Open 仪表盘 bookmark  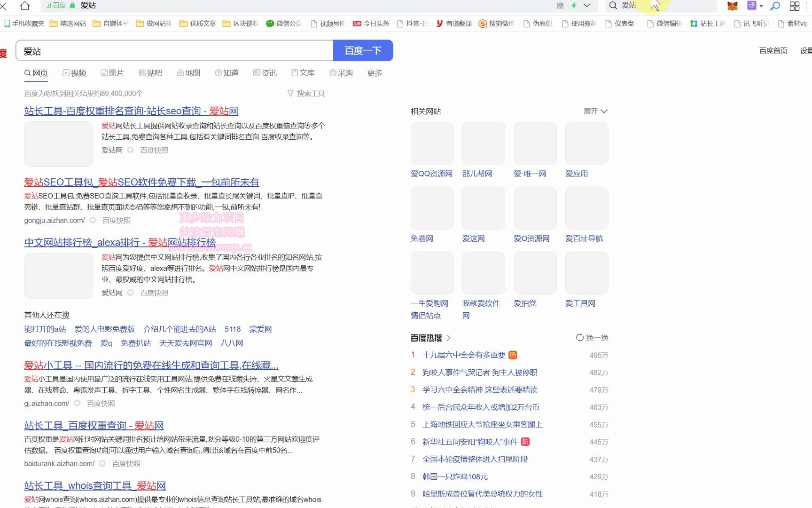coord(620,24)
